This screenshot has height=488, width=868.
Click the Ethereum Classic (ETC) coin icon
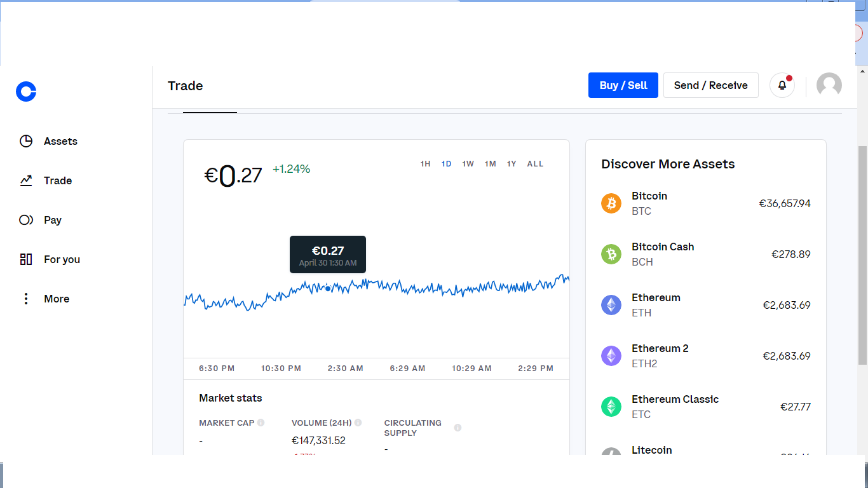[611, 407]
